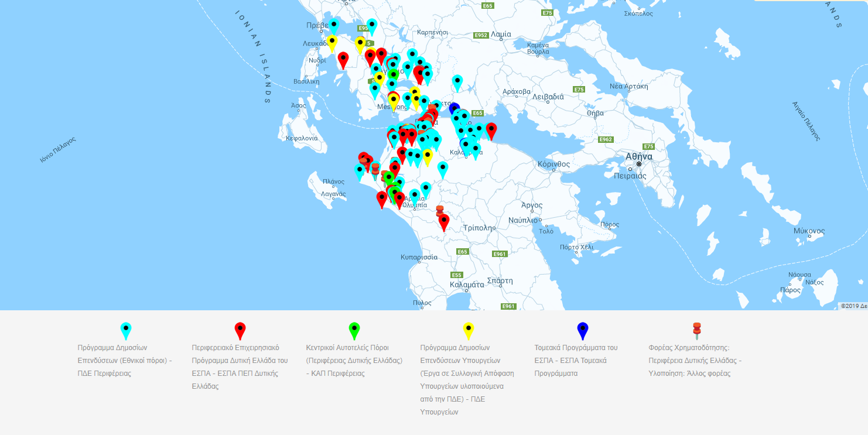The height and width of the screenshot is (435, 868).
Task: Click the ©2019 copyright notice on the map
Action: coord(853,306)
